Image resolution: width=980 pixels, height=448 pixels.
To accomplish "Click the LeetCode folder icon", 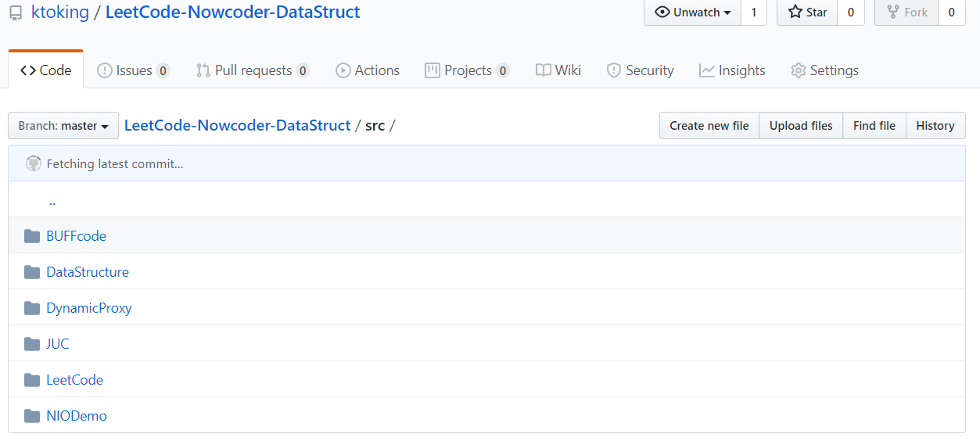I will pos(32,380).
